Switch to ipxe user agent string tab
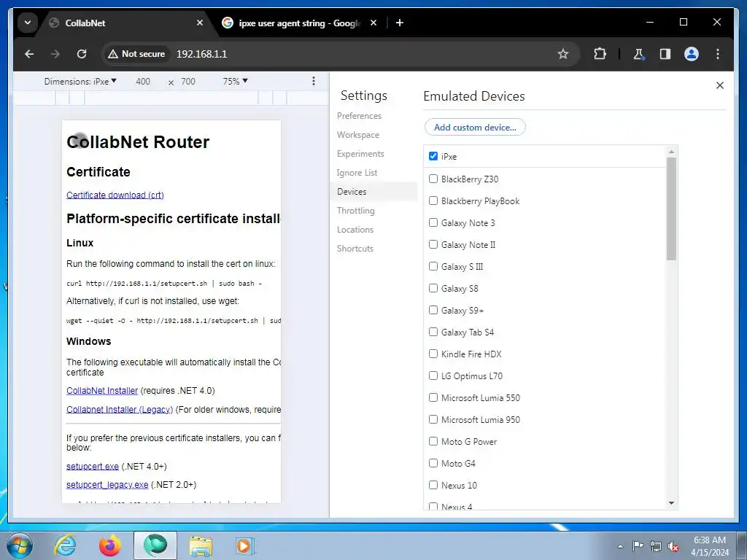The image size is (747, 560). coord(300,23)
